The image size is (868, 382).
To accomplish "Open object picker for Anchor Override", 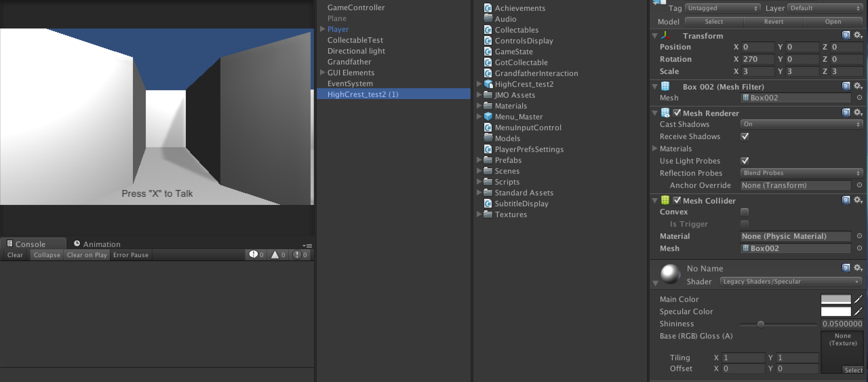I will 859,185.
